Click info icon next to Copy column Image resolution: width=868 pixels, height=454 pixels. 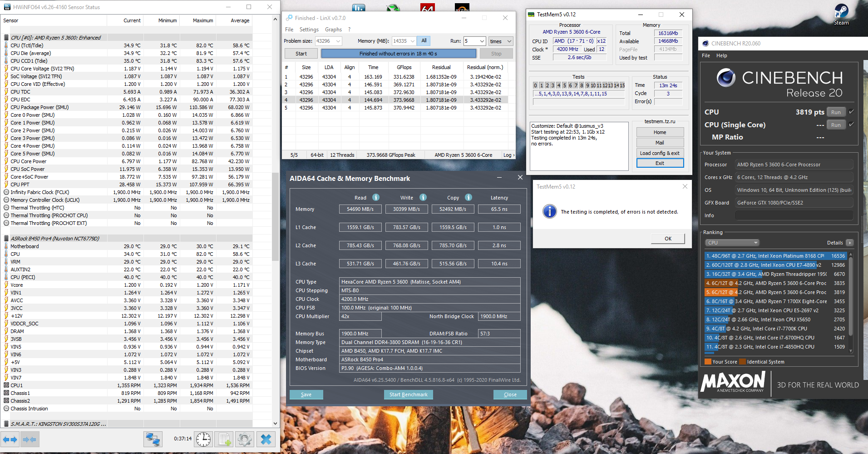[x=469, y=197]
